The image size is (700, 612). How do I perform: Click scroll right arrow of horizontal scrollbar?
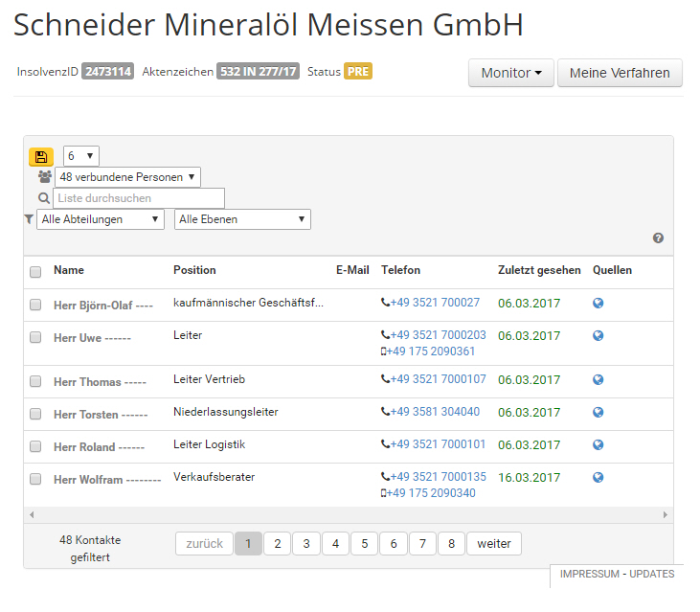point(666,514)
